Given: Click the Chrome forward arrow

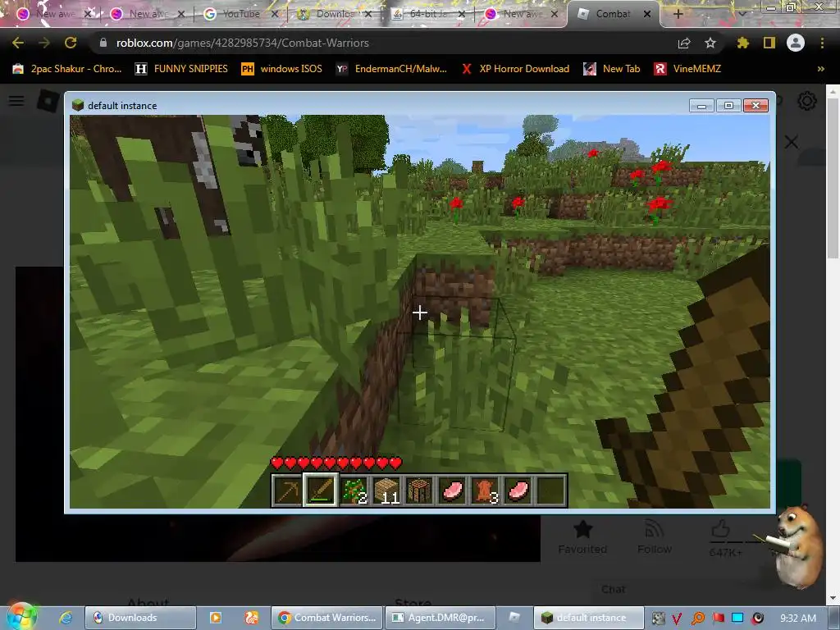Looking at the screenshot, I should (x=44, y=43).
